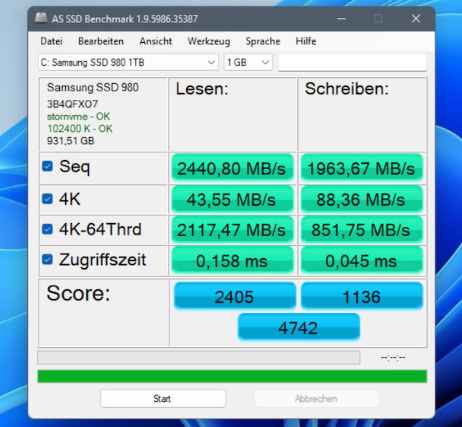Click the Score label
The height and width of the screenshot is (427, 462).
78,293
